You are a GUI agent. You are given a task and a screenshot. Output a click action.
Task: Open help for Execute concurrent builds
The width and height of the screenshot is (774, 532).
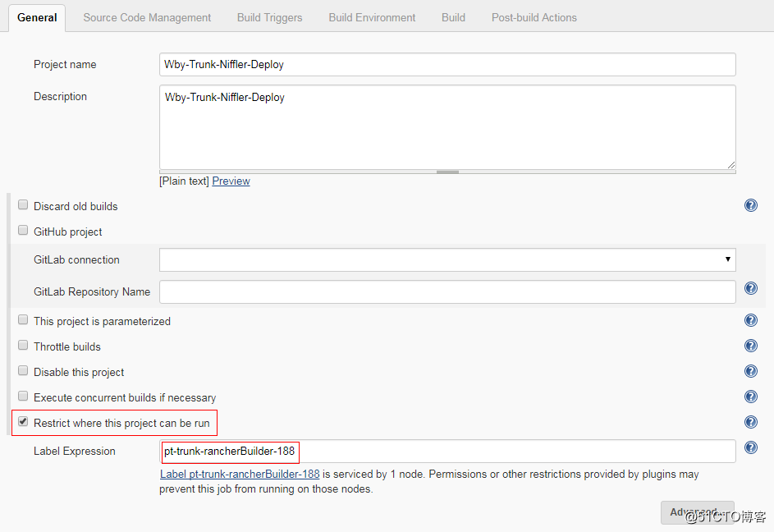751,397
